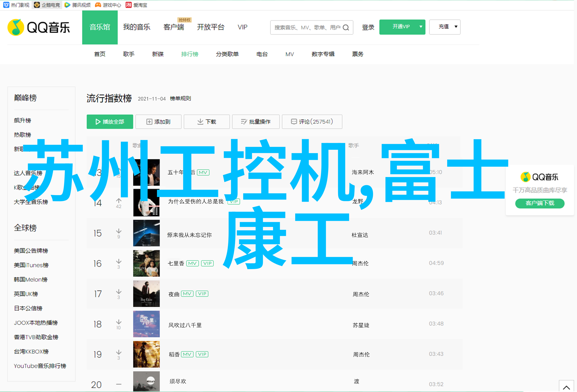
Task: Click song title 为什么受伤的人总是我
Action: [196, 201]
